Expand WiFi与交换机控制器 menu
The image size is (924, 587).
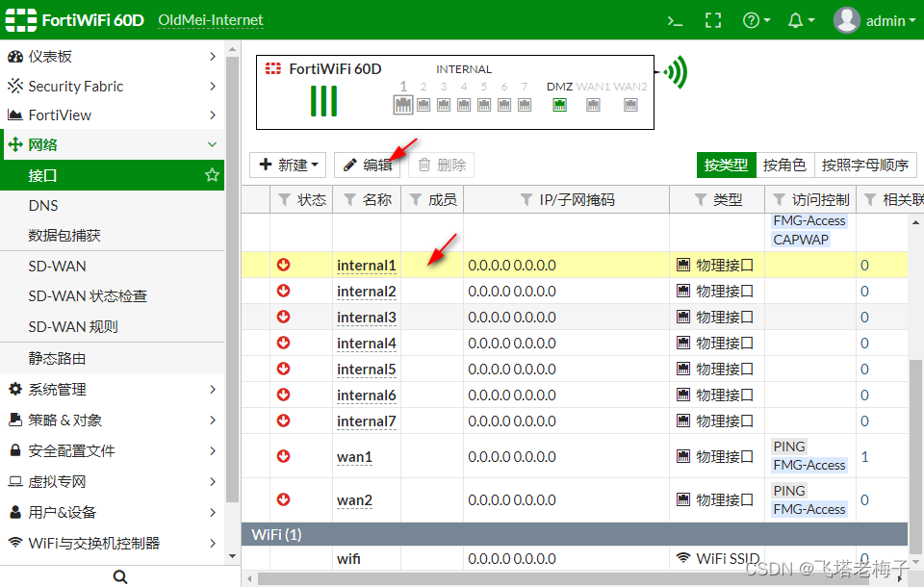pos(112,543)
